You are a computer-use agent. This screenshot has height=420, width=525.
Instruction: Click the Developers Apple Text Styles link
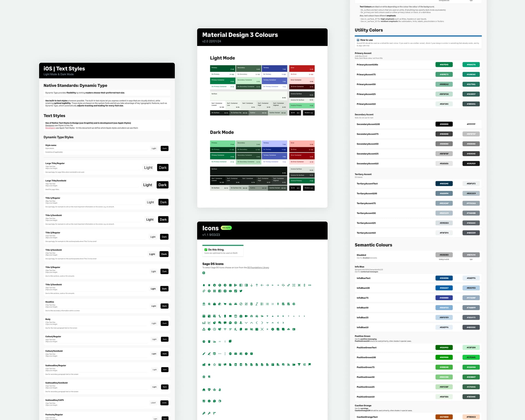[x=50, y=128]
